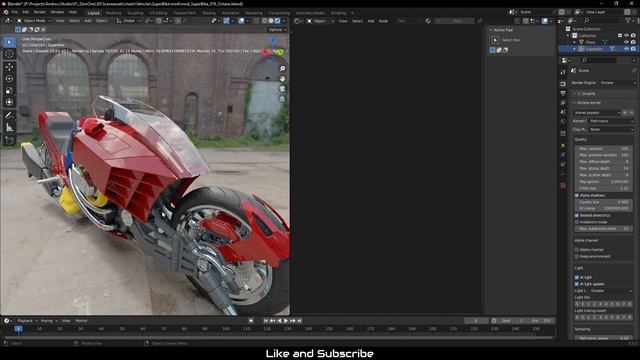This screenshot has height=360, width=640.
Task: Open the Light IDs action Disable dropdown
Action: tap(611, 291)
